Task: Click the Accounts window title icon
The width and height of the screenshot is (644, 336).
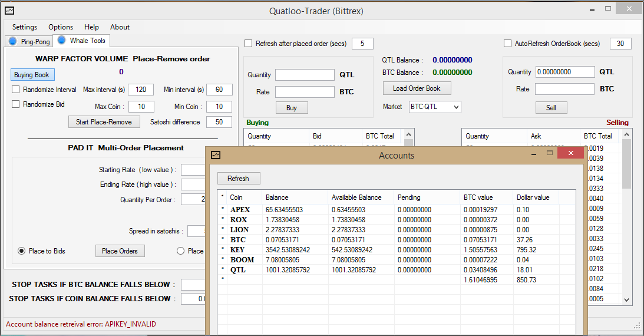Action: click(x=216, y=155)
